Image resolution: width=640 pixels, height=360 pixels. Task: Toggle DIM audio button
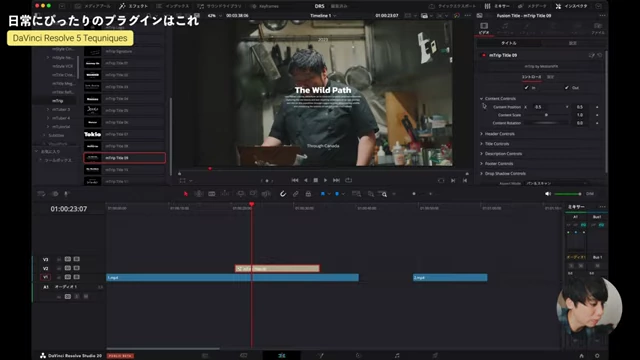(x=590, y=194)
